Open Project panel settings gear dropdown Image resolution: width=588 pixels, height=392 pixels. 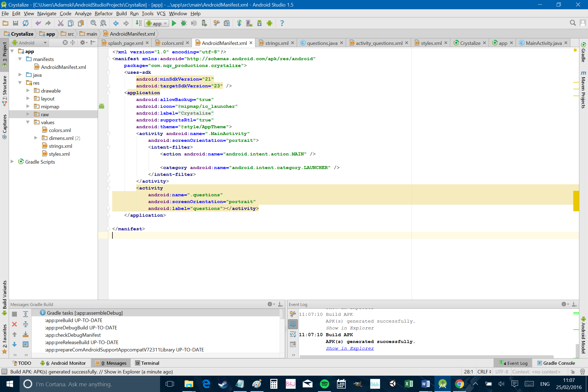coord(83,42)
